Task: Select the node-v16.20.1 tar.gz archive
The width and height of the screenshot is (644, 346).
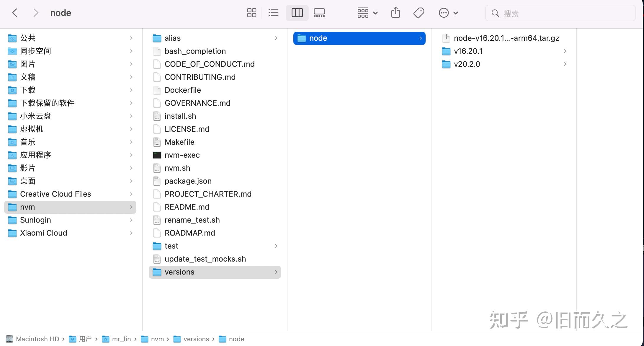Action: (x=506, y=38)
